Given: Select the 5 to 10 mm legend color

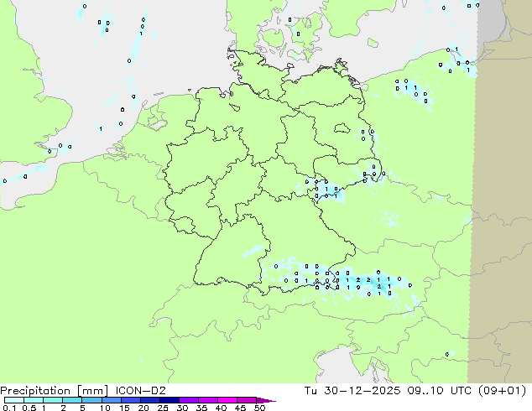Looking at the screenshot, I should pos(92,400).
